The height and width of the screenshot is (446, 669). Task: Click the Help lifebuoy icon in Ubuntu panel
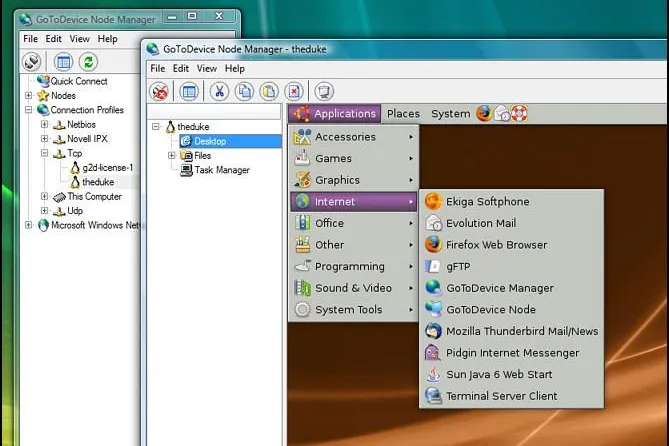pos(519,114)
